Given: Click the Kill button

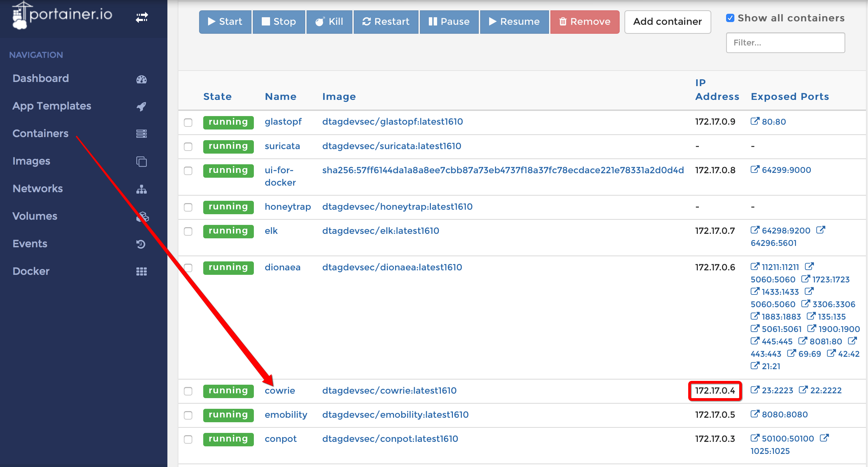Looking at the screenshot, I should click(x=329, y=22).
